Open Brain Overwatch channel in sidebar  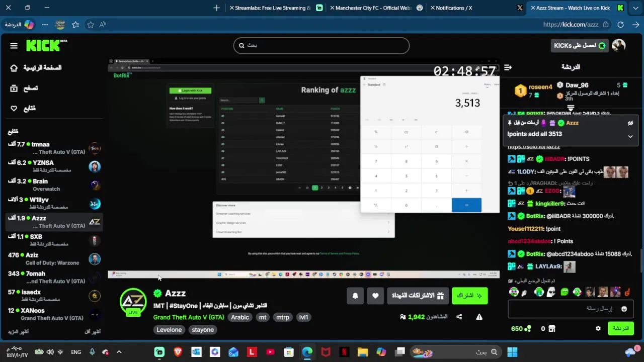click(54, 185)
